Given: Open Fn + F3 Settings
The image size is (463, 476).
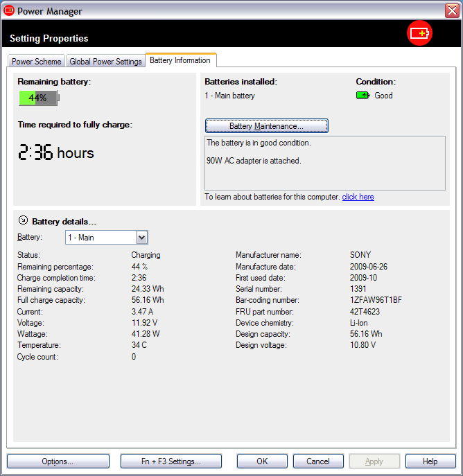Looking at the screenshot, I should coord(171,461).
